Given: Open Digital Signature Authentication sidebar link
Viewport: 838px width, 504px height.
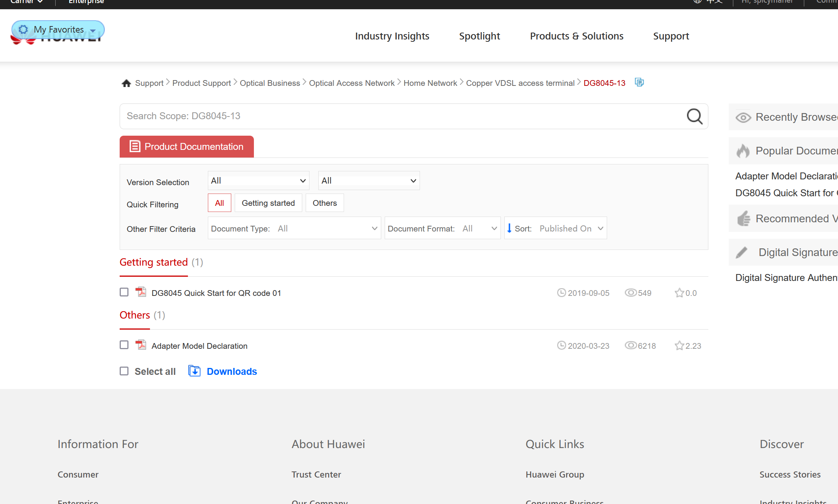Looking at the screenshot, I should point(786,277).
